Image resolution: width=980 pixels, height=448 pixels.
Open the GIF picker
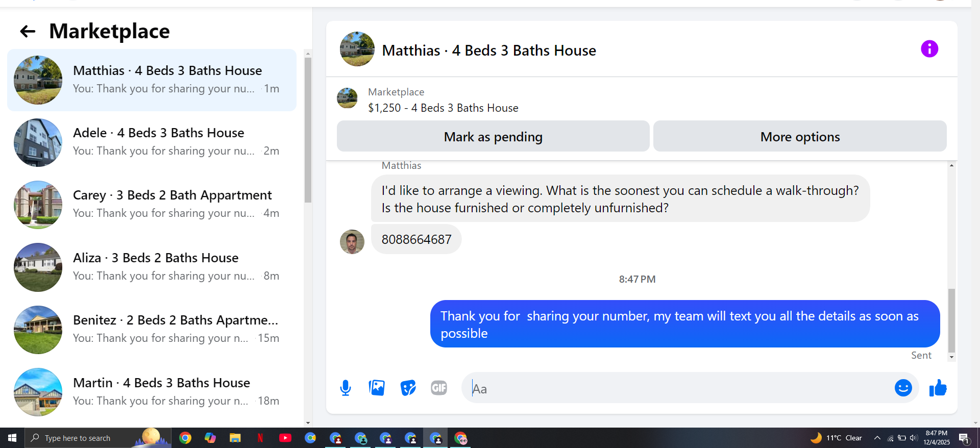tap(439, 388)
